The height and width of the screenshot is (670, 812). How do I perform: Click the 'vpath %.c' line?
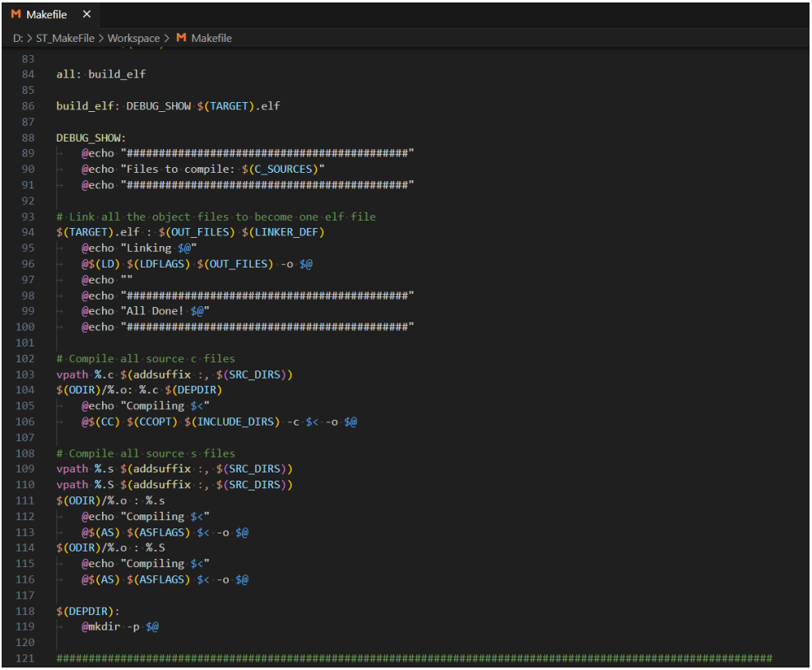[x=174, y=375]
